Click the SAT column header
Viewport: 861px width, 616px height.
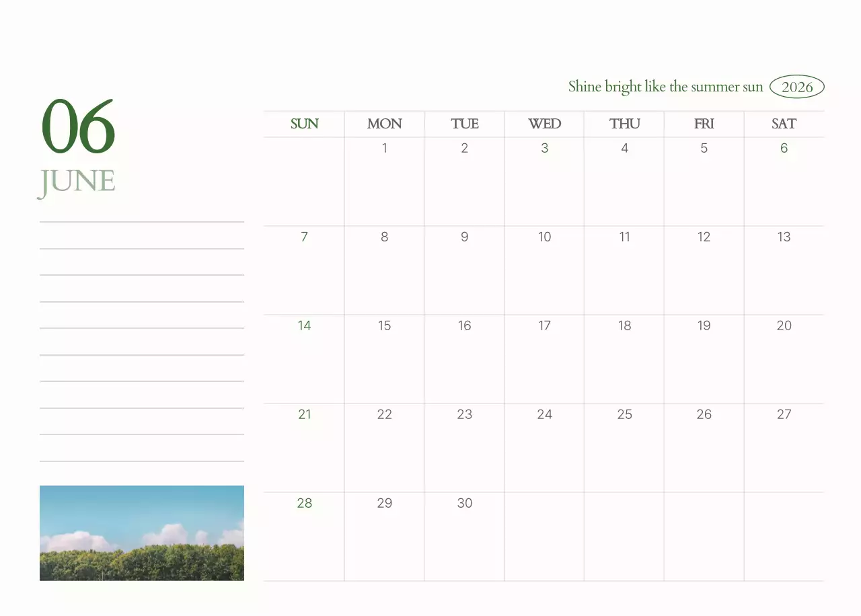[784, 124]
